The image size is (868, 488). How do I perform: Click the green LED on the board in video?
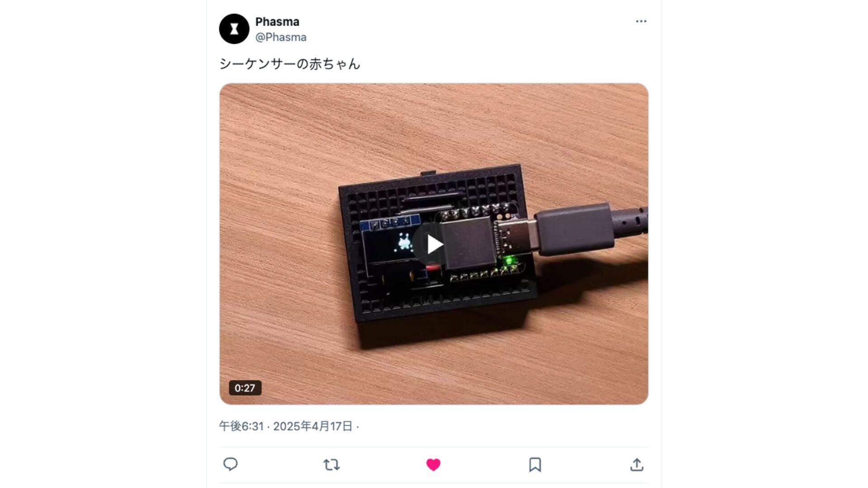(509, 261)
